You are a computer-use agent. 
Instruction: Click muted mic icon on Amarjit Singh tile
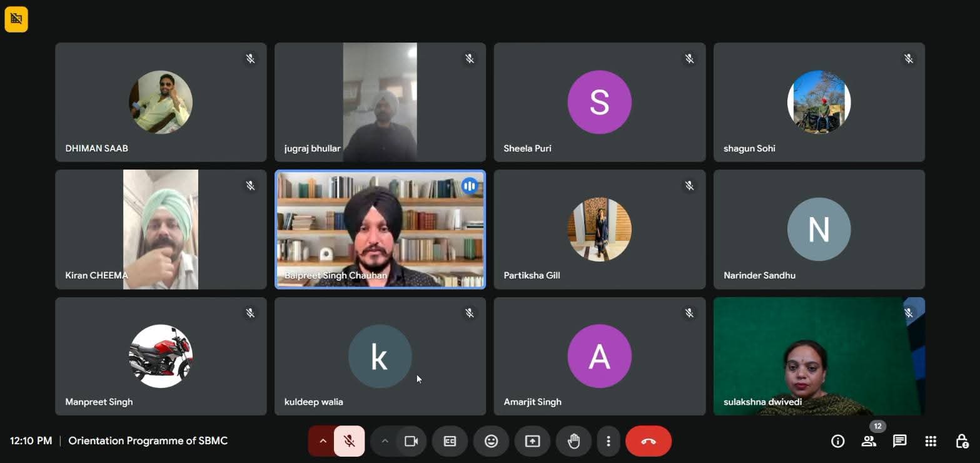(x=689, y=312)
